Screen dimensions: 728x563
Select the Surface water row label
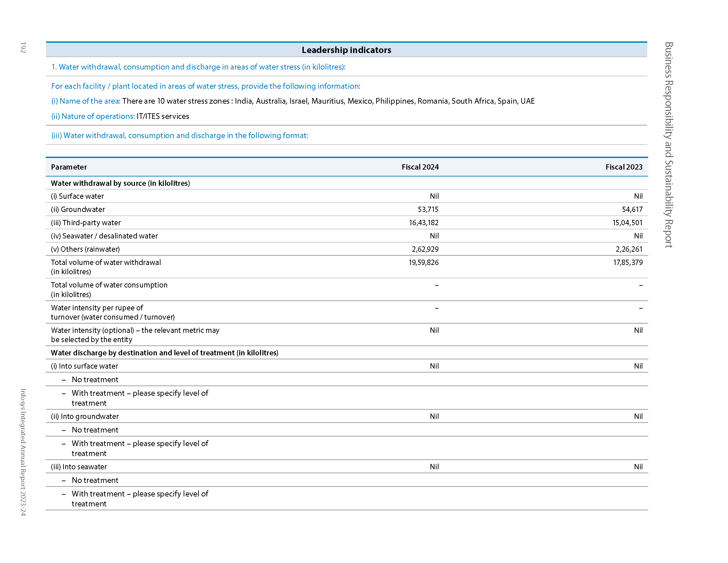coord(77,196)
